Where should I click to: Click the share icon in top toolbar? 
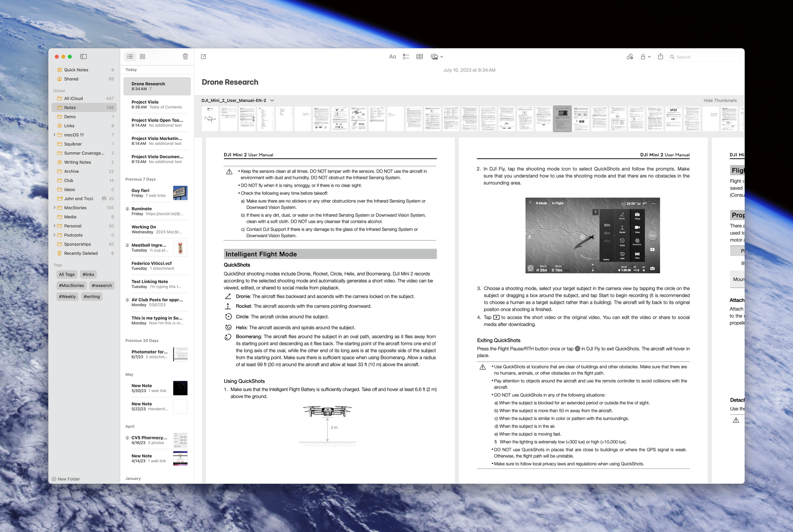click(x=661, y=57)
